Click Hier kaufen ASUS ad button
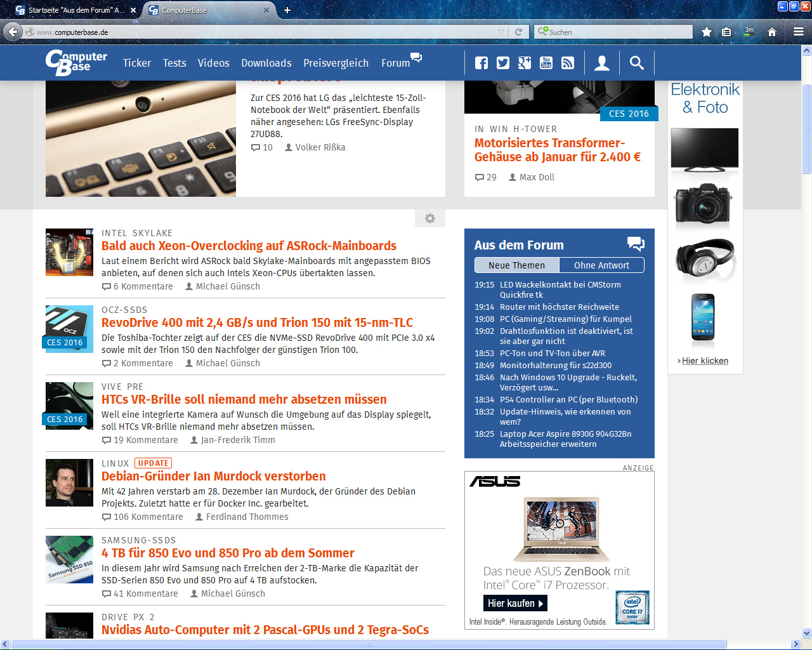Screen dimensions: 812x650 [x=515, y=603]
